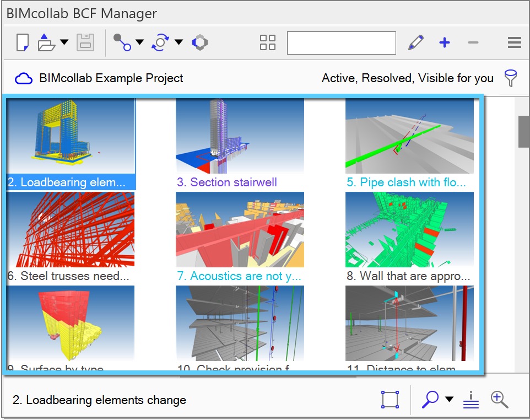Screen dimensions: 530x420
Task: Expand the open file dropdown arrow
Action: pos(64,42)
